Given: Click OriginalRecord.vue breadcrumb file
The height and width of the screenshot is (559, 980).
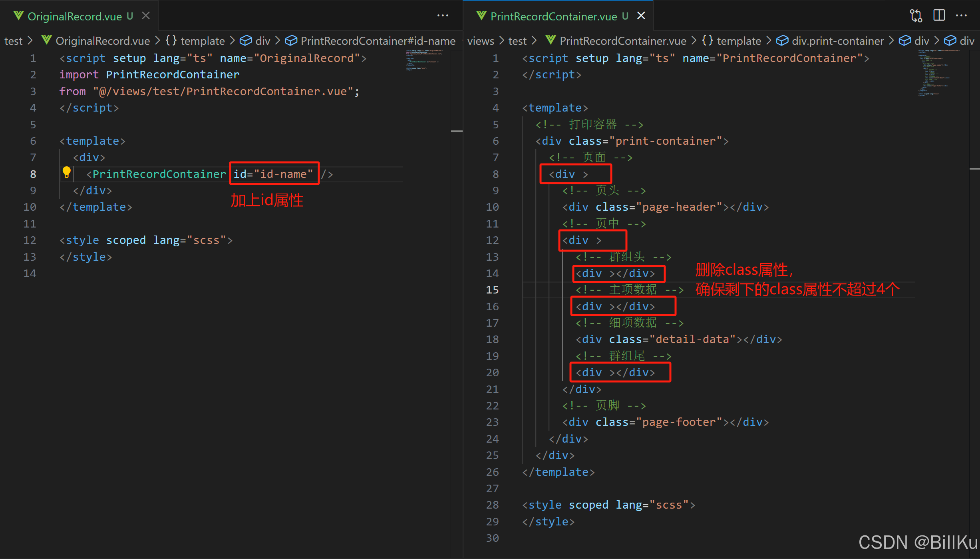Looking at the screenshot, I should [x=103, y=41].
